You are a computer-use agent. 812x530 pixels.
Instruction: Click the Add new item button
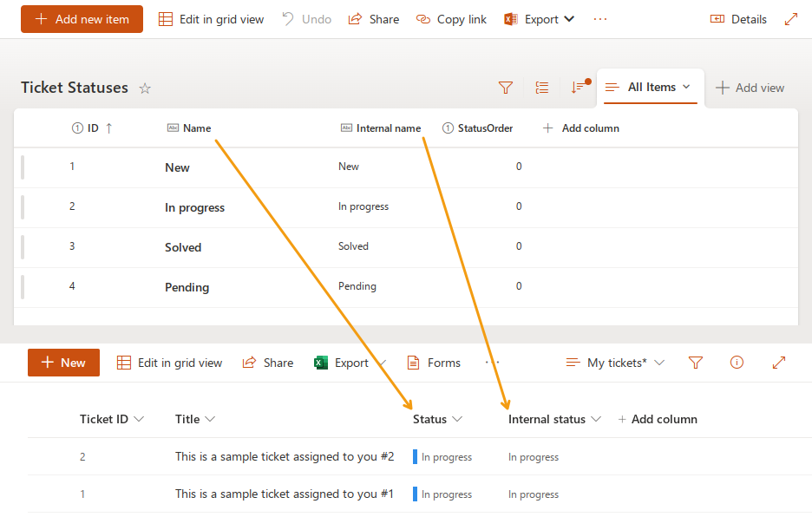coord(82,19)
